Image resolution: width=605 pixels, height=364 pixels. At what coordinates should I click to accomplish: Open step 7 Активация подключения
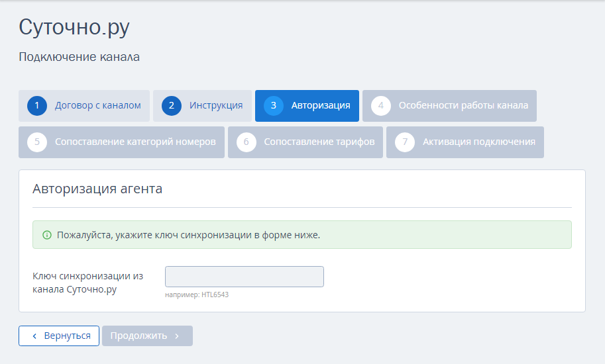tap(465, 142)
